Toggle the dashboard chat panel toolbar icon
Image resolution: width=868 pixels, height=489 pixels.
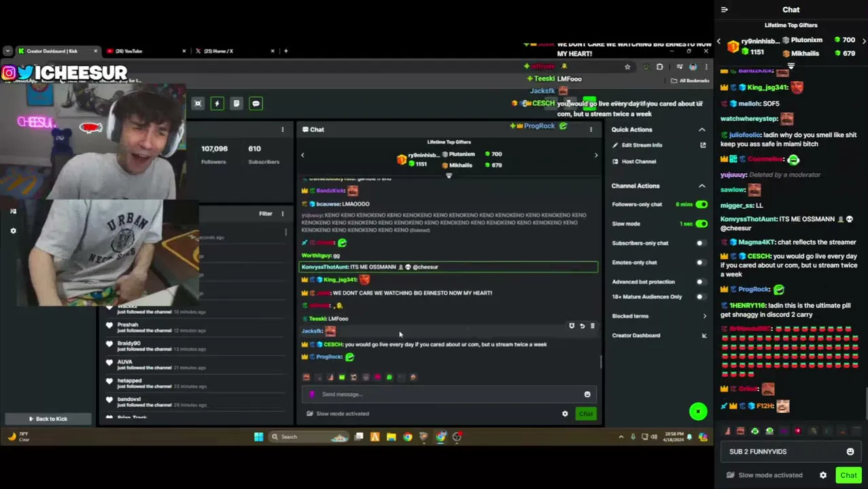pos(256,103)
